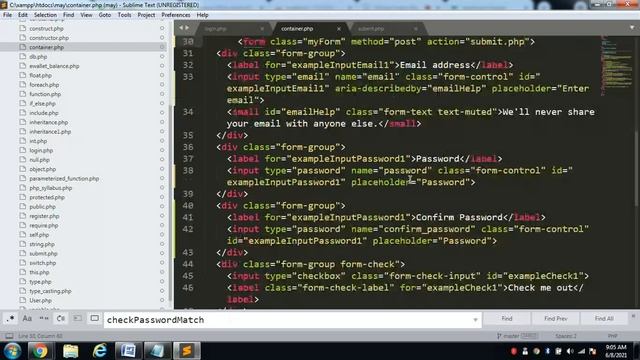This screenshot has width=640, height=360.
Task: Open the Preferences menu
Action: (x=176, y=15)
